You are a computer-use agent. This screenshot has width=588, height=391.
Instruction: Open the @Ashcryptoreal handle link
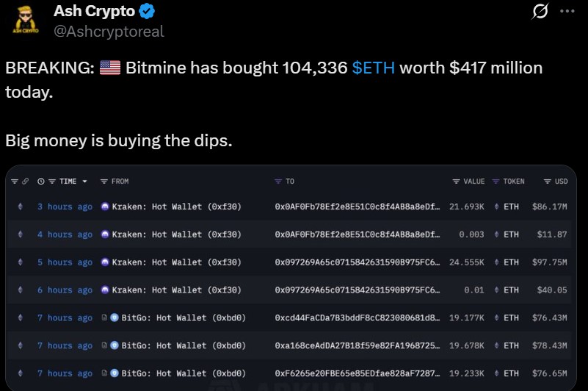(x=109, y=31)
